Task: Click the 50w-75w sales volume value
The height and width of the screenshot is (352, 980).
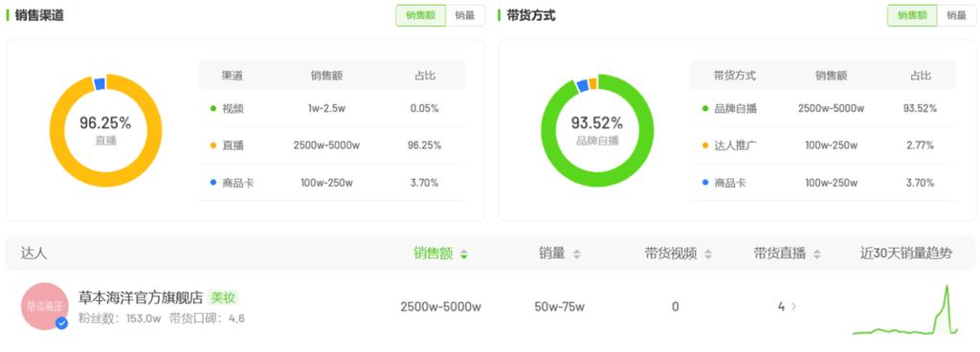Action: coord(559,306)
